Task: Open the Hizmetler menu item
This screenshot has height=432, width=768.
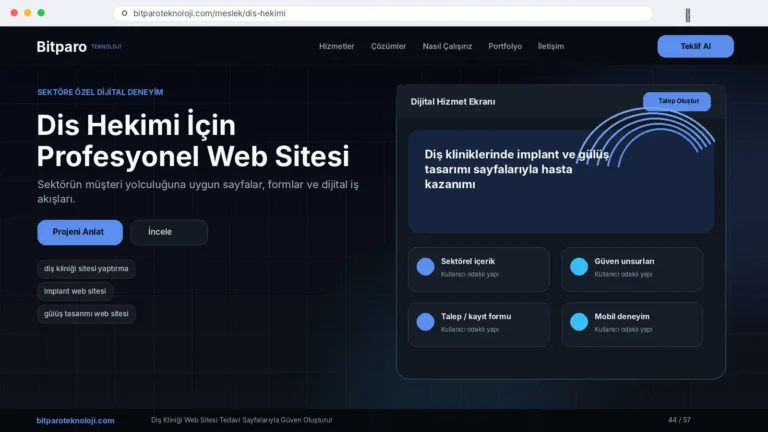Action: coord(336,46)
